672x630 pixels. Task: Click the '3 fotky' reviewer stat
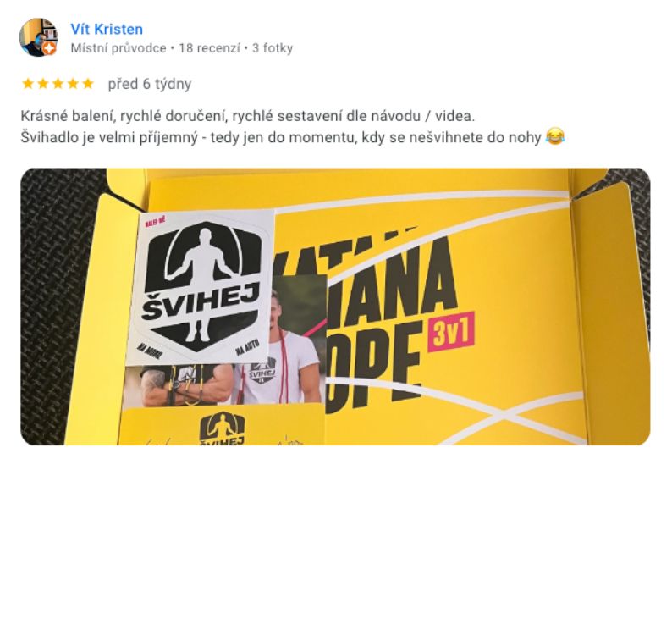point(273,48)
